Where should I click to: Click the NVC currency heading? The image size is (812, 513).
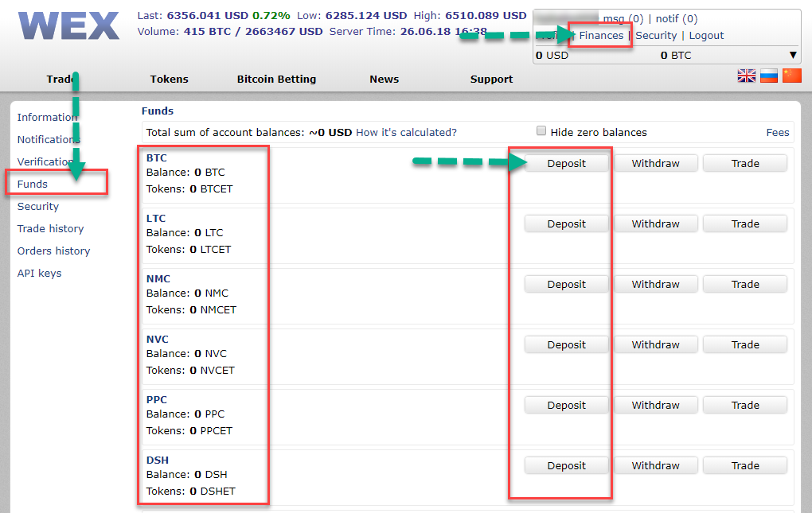pos(158,340)
